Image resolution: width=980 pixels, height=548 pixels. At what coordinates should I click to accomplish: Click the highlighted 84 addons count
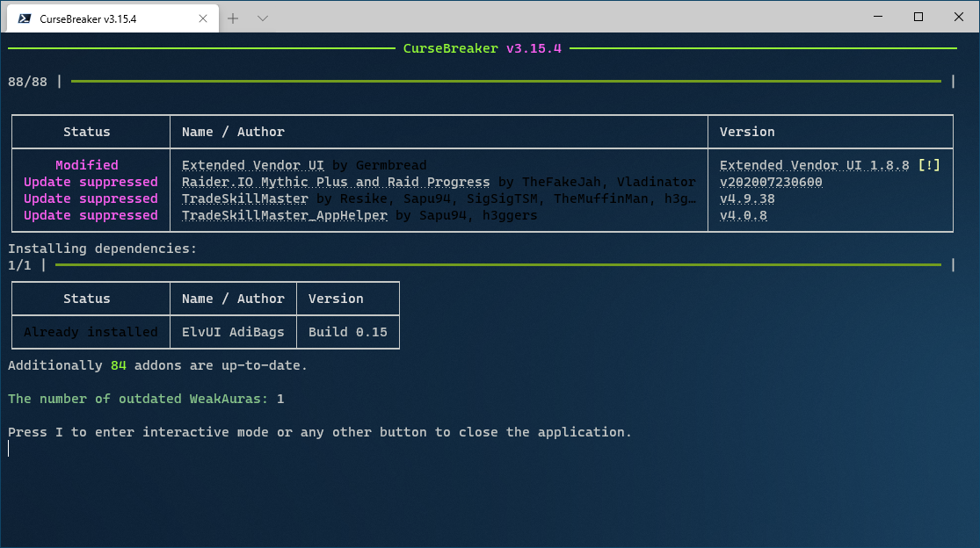(118, 365)
